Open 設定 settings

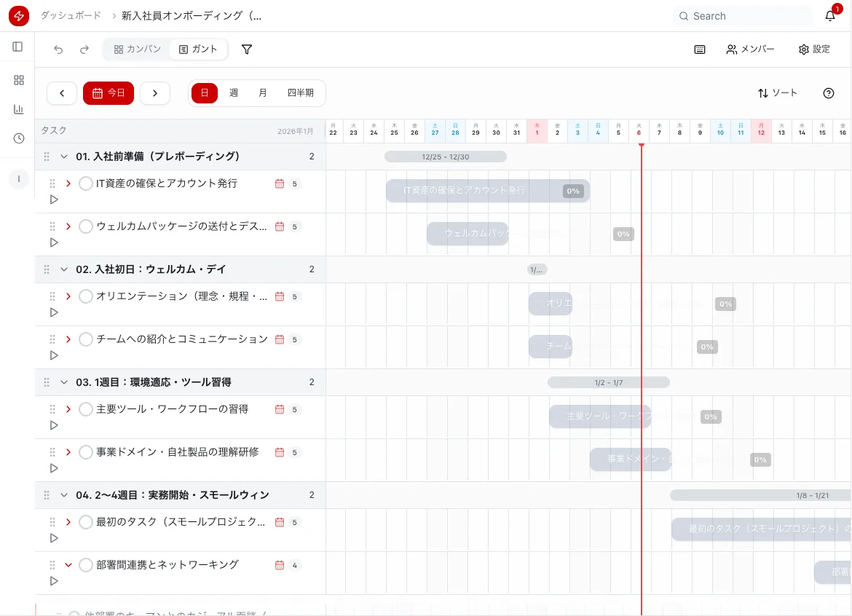(x=814, y=50)
